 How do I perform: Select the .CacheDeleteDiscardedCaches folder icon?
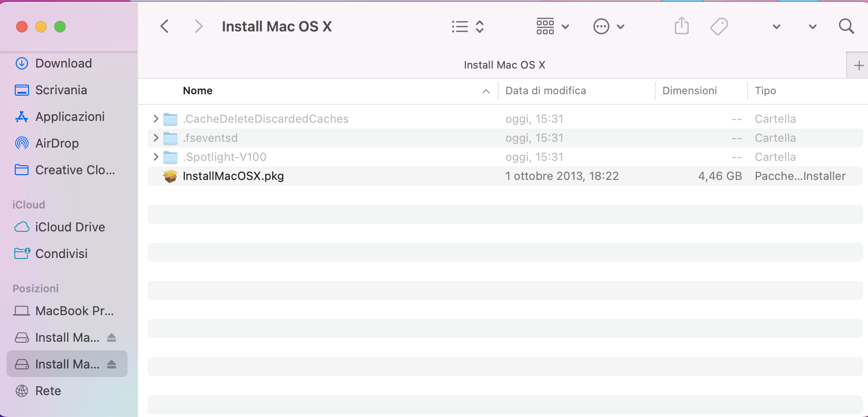(170, 119)
